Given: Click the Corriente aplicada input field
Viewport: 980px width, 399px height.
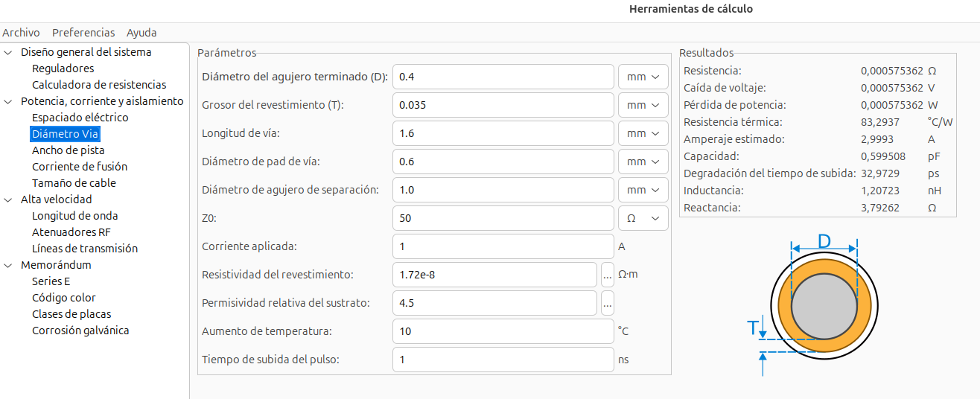Looking at the screenshot, I should pos(503,246).
